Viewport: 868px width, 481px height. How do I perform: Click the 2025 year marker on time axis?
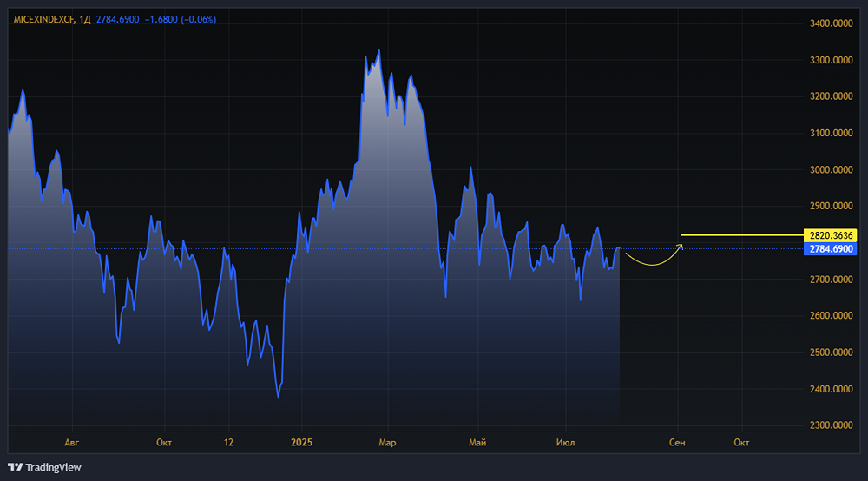pyautogui.click(x=302, y=443)
